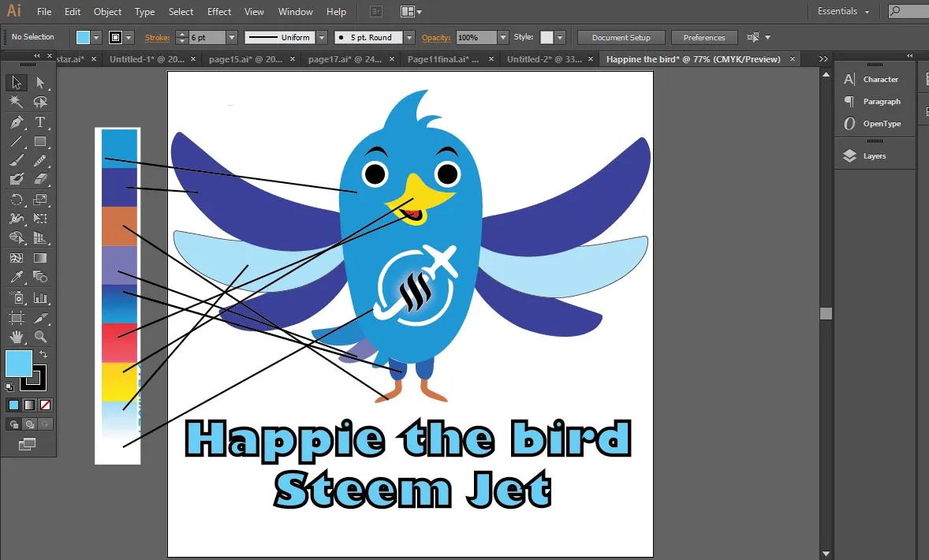Activate the Scale tool

coord(40,200)
